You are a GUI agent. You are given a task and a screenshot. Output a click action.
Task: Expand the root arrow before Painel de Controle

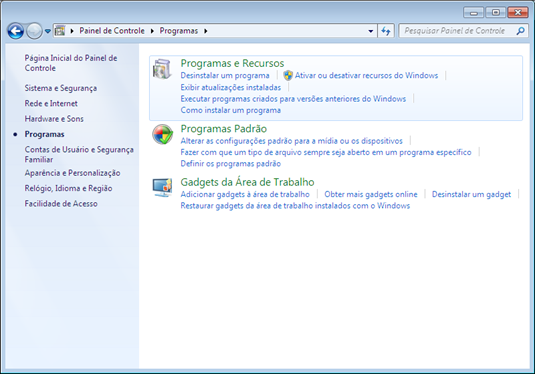(72, 31)
